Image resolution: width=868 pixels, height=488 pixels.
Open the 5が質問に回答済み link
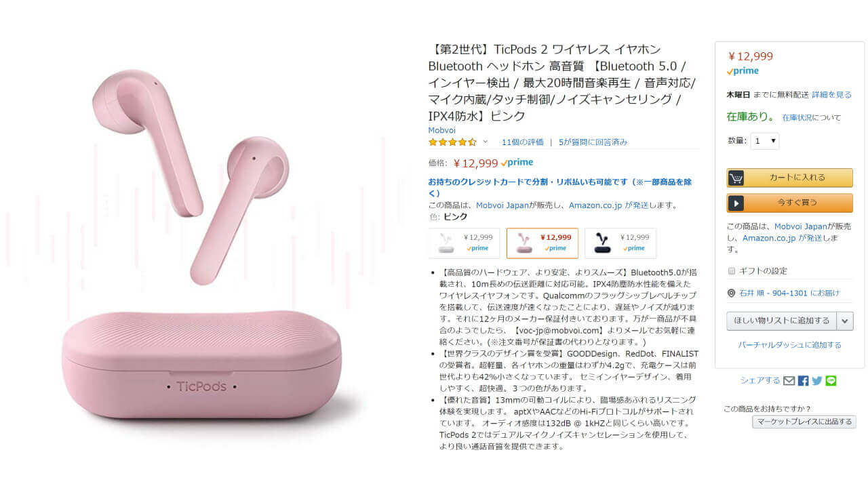tap(593, 142)
